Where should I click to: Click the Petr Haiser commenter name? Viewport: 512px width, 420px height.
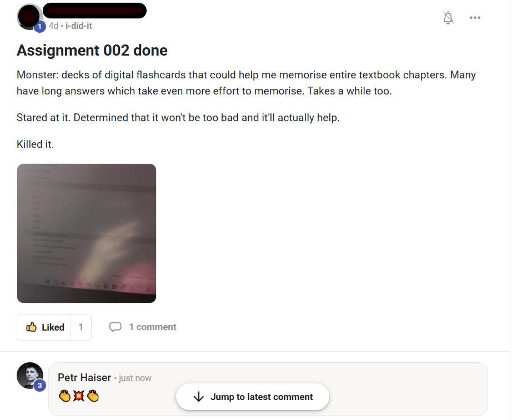pos(84,378)
